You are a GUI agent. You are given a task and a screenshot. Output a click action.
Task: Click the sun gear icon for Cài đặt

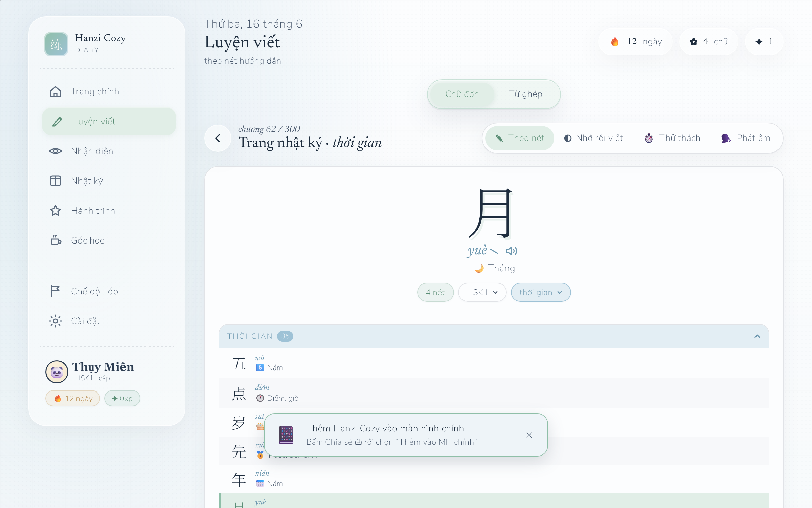(x=55, y=321)
